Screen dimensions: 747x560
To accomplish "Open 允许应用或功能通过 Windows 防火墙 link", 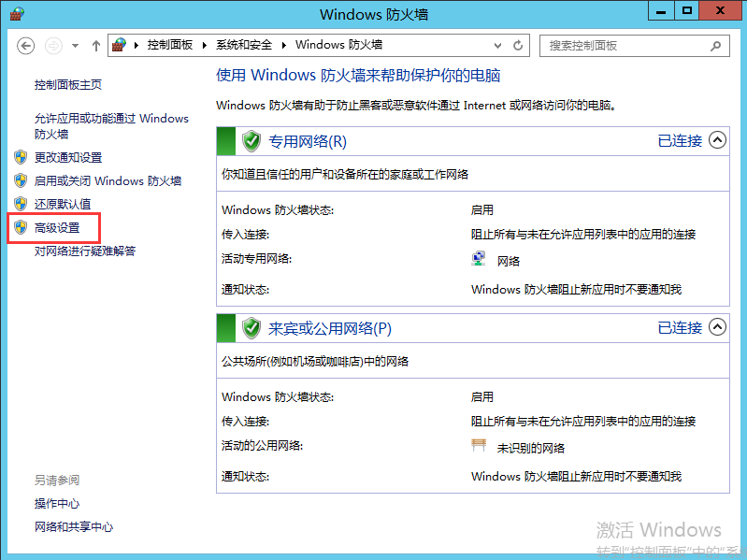I will pos(111,126).
